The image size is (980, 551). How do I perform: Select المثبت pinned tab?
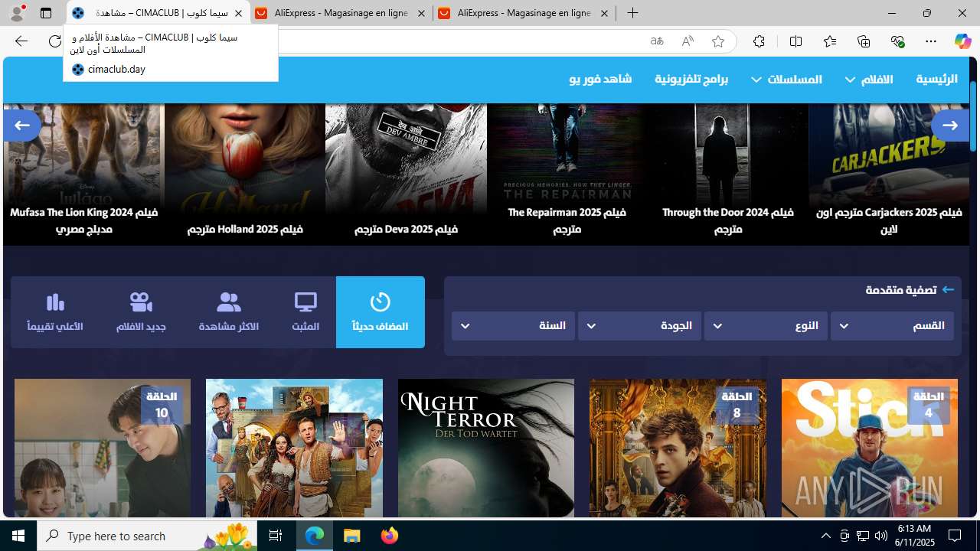305,312
